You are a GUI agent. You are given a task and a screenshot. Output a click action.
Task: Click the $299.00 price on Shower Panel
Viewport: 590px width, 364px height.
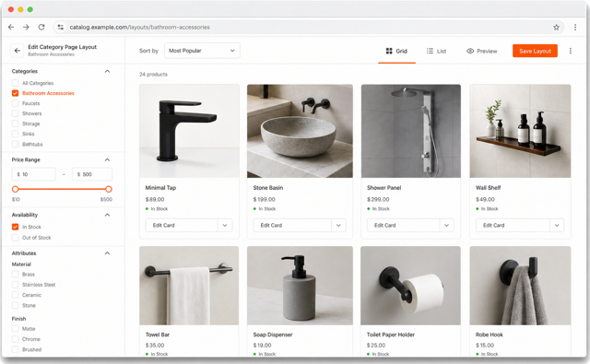click(x=378, y=199)
